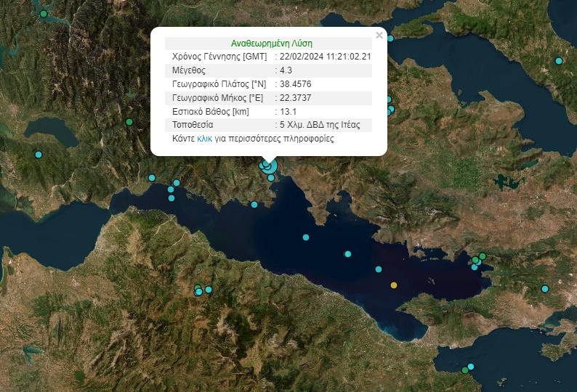Viewport: 577px width, 392px height.
Task: Click the westernmost cyan marker in the gulf's open water
Action: point(306,237)
